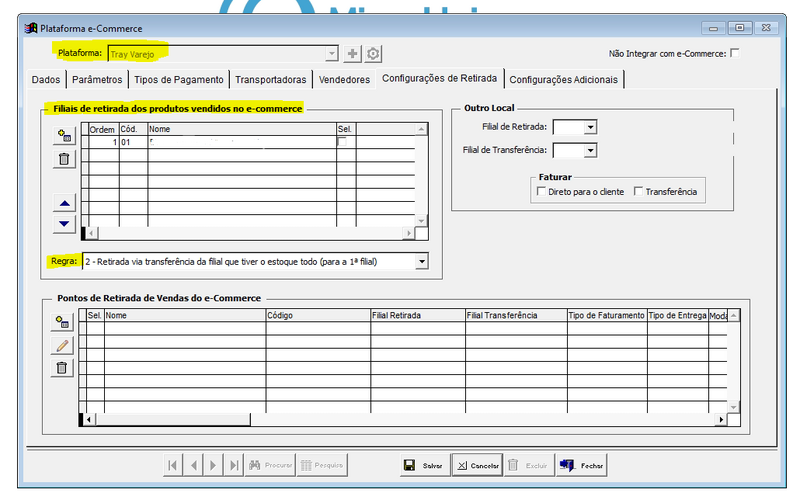Open the Plataforma Tray Varejo dropdown

[x=332, y=54]
